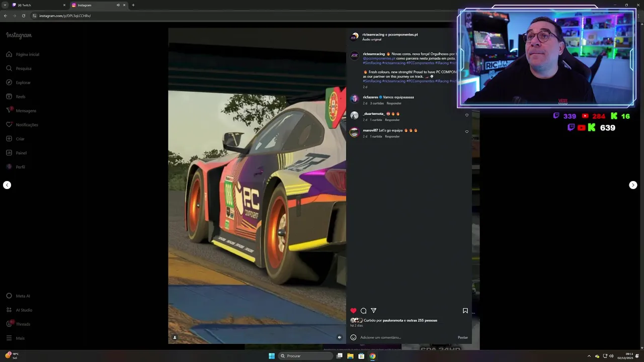Image resolution: width=644 pixels, height=362 pixels.
Task: Open Pesquisa search in Instagram sidebar
Action: coord(19,68)
